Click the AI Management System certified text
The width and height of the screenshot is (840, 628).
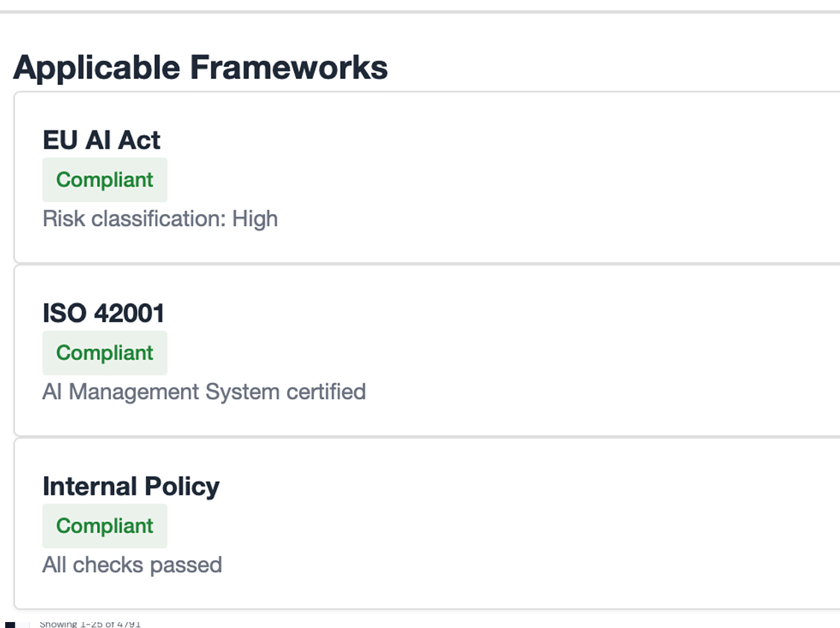[x=204, y=392]
